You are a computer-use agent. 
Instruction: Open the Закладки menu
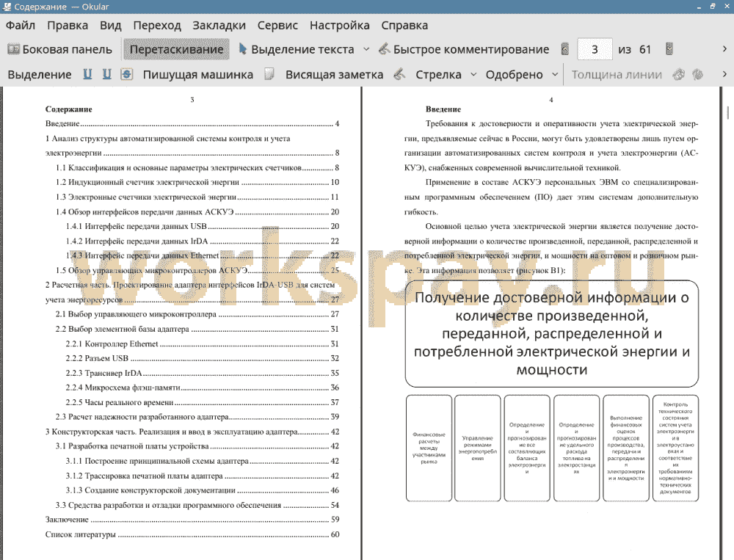click(219, 25)
